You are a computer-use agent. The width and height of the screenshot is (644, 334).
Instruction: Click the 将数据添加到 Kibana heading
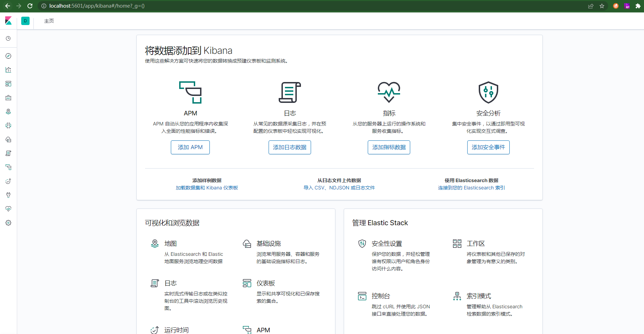(x=189, y=51)
